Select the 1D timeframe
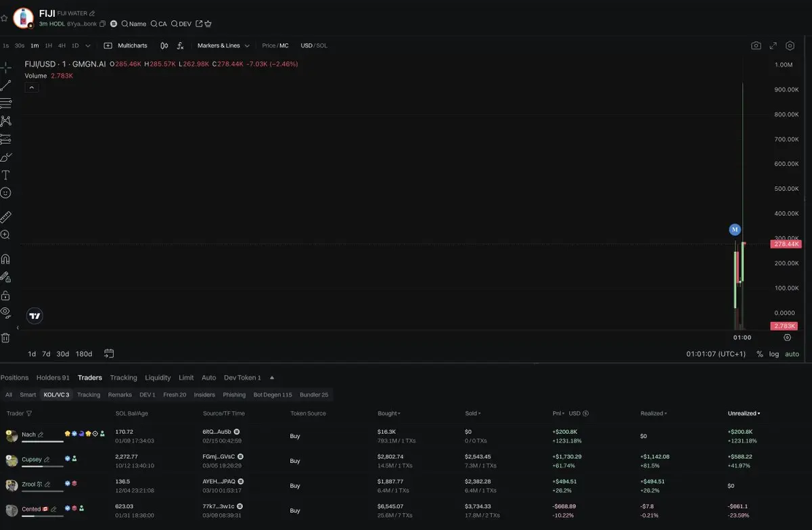Screen dimensions: 812x530 (75, 45)
